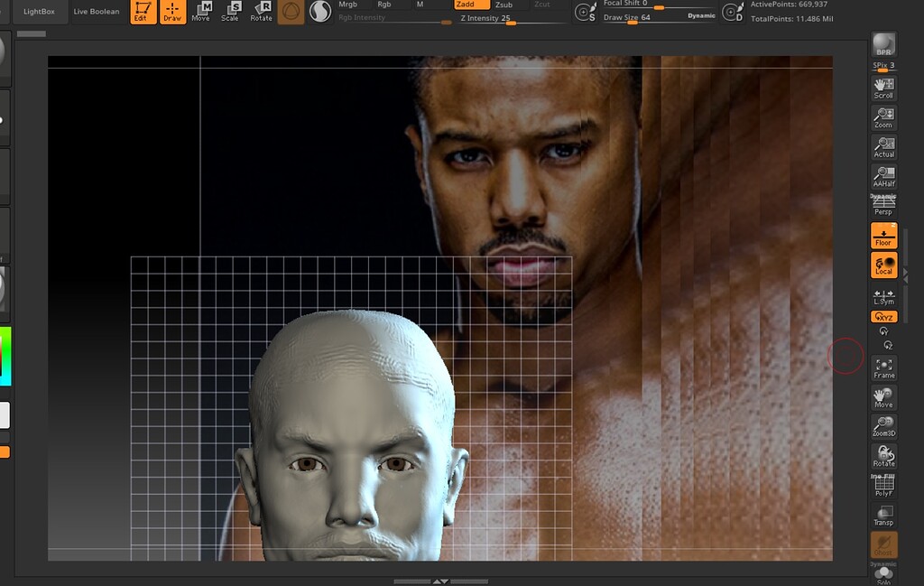Open the LightBox browser

tap(37, 12)
